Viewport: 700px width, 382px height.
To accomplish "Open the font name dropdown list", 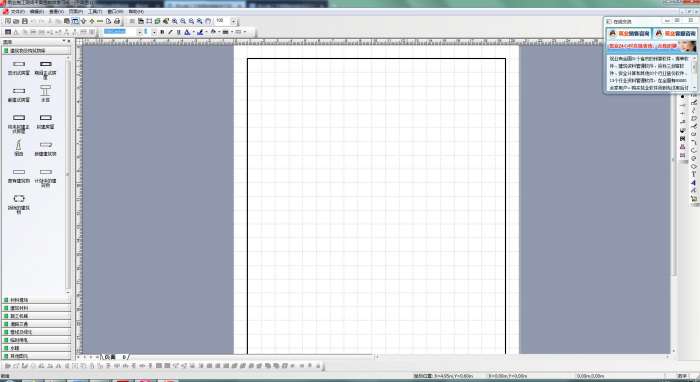I will point(140,32).
